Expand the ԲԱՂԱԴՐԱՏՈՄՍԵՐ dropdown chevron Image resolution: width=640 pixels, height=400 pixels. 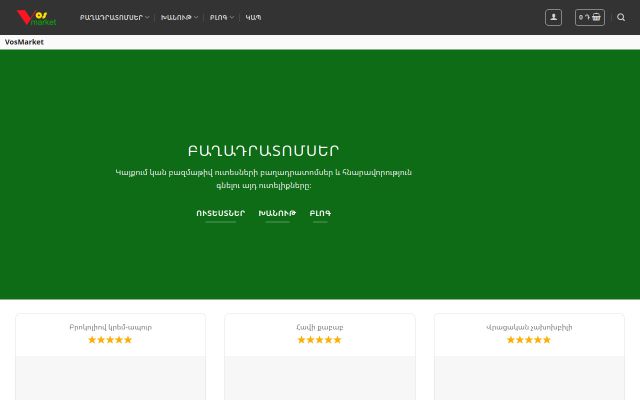(x=147, y=18)
